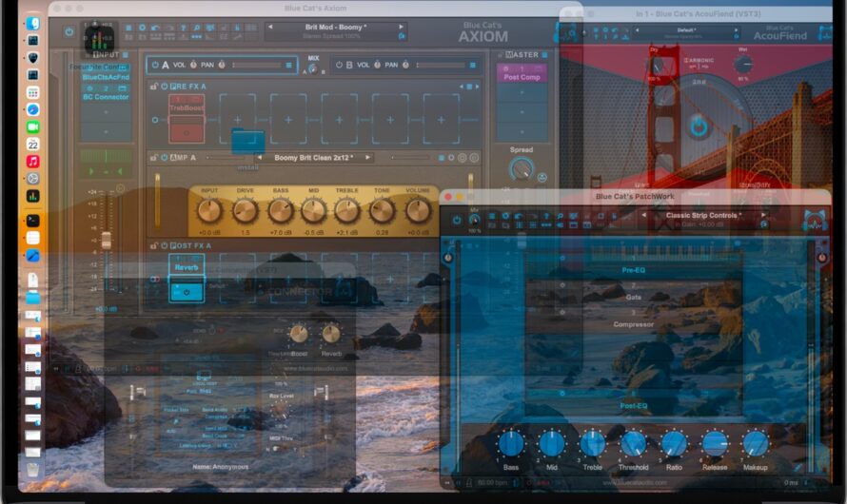Bypass the PRE FX A section
The height and width of the screenshot is (504, 847).
tap(164, 87)
